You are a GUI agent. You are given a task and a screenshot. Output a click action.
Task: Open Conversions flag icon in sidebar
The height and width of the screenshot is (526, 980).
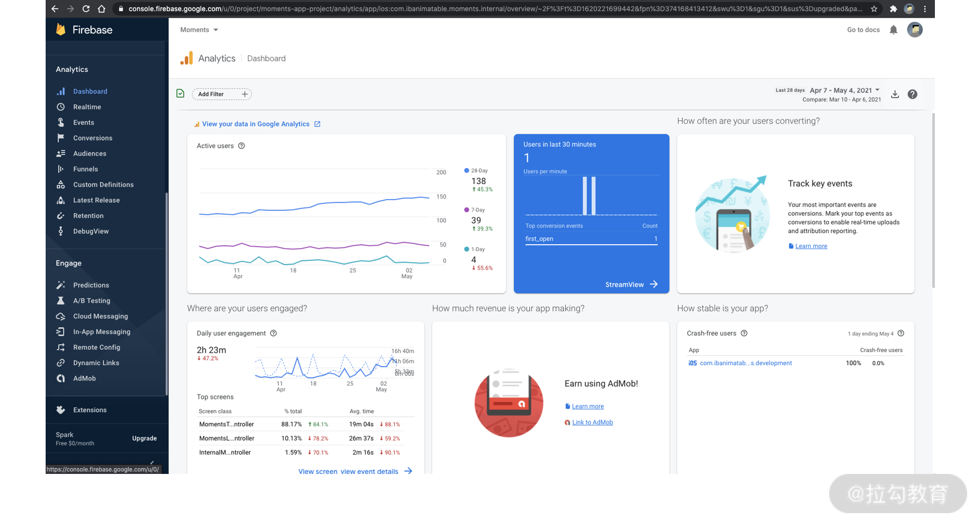pyautogui.click(x=61, y=138)
